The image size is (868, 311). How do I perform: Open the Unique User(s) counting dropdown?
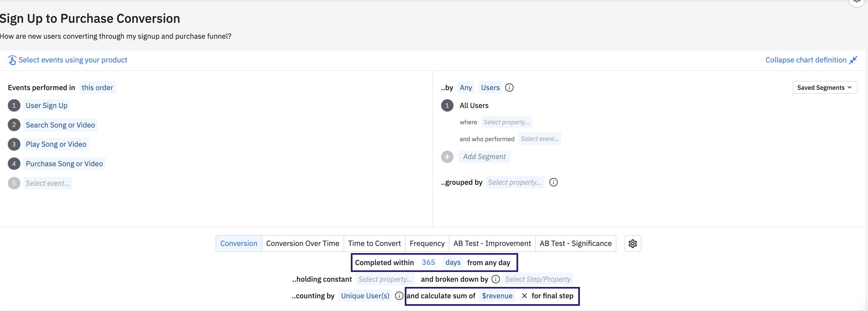365,296
